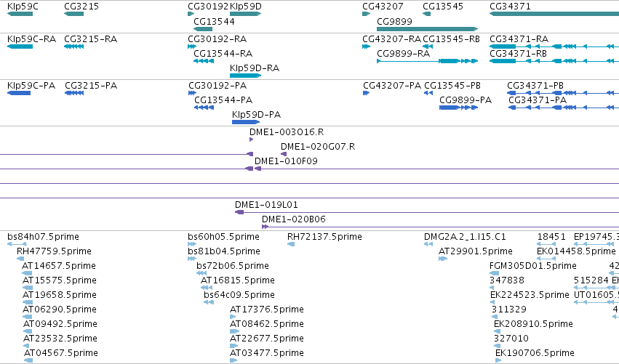Click the CG13544-PA protein label
Viewport: 619px width, 364px height.
[223, 100]
